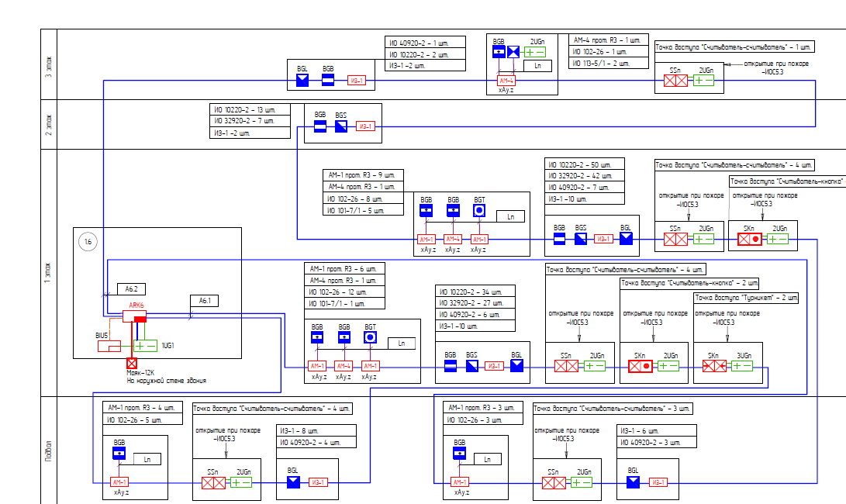Click the red АМ-4 module on 3rd floor
The image size is (846, 504).
tap(506, 81)
